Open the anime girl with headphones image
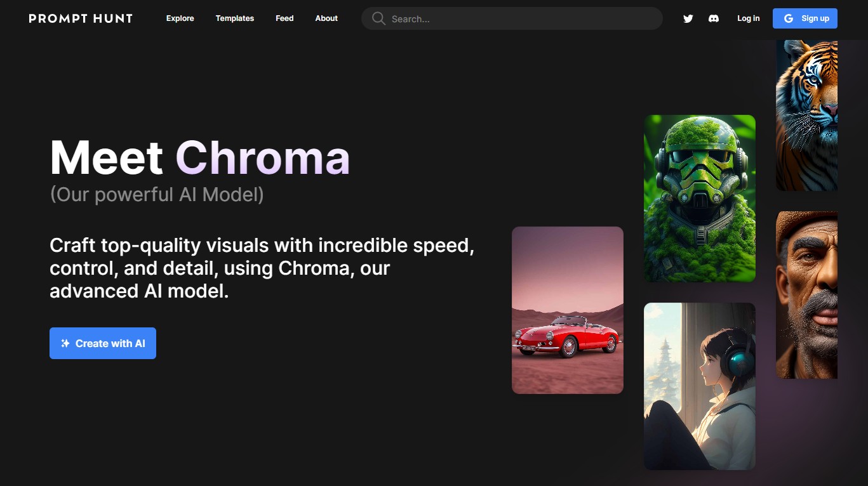Viewport: 868px width, 486px height. [700, 386]
